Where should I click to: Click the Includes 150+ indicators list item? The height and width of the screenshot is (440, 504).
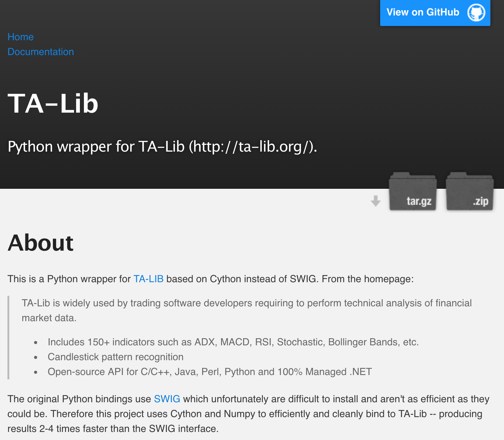[x=233, y=342]
